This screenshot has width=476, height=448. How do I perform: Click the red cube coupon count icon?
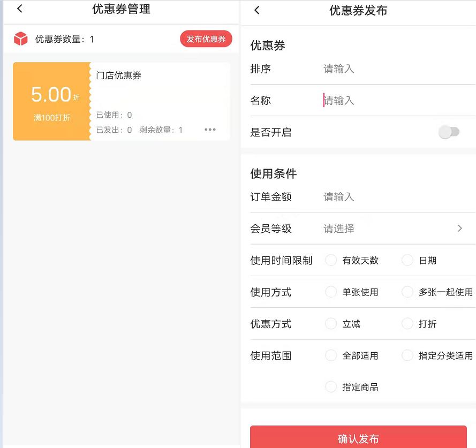click(21, 39)
